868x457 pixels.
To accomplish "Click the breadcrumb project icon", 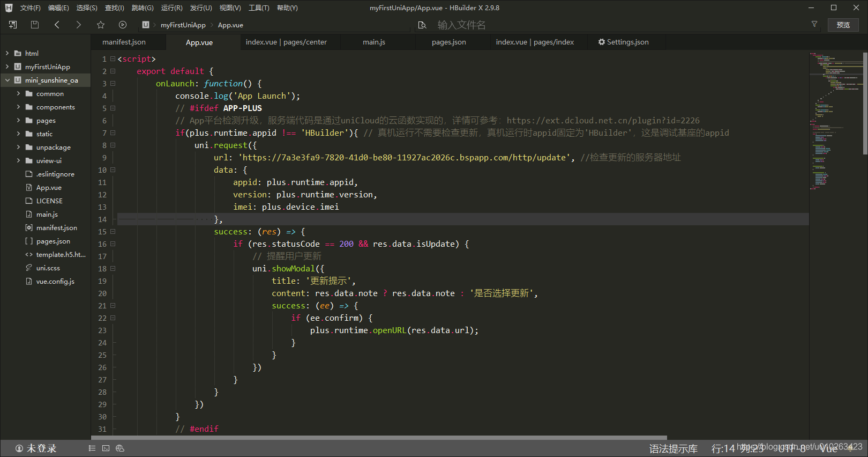I will 146,25.
